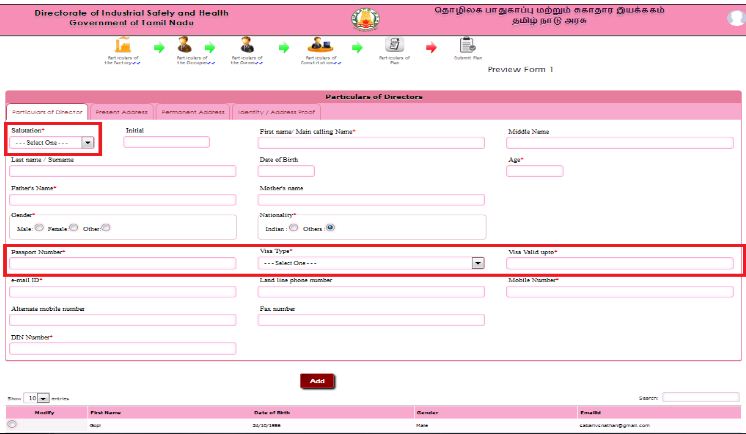Screen dimensions: 746x434
Task: Switch to Present Address tab
Action: click(x=121, y=112)
